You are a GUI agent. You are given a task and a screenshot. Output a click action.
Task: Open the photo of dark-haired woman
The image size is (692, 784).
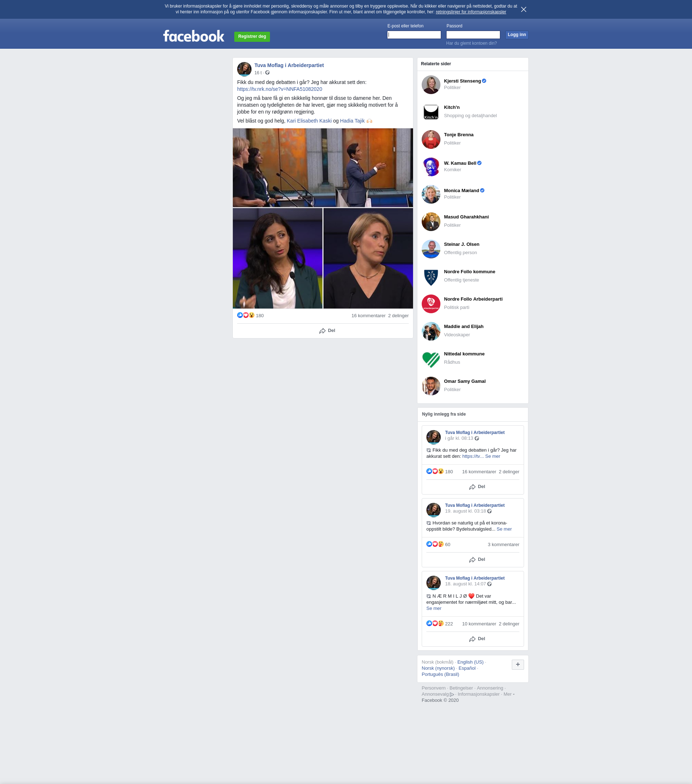click(278, 258)
